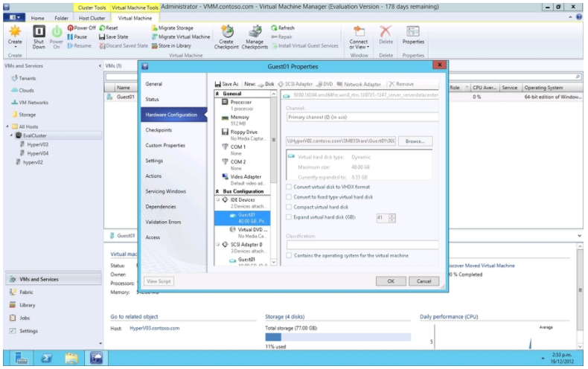The width and height of the screenshot is (588, 369).
Task: Select the Memory hardware item
Action: (243, 120)
